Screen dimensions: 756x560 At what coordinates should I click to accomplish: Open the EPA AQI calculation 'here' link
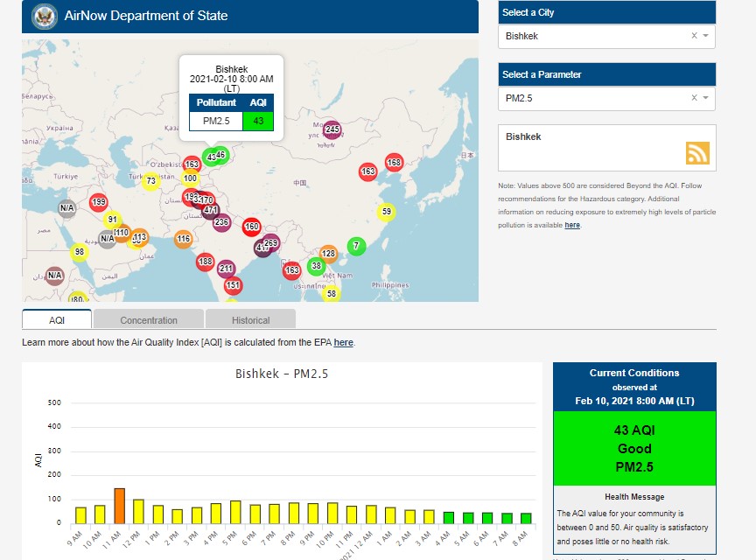click(343, 343)
